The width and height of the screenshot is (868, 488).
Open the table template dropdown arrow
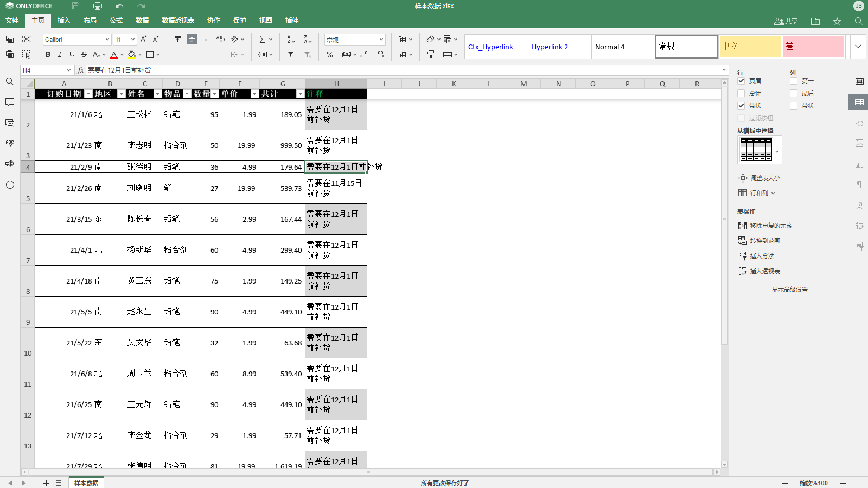777,152
